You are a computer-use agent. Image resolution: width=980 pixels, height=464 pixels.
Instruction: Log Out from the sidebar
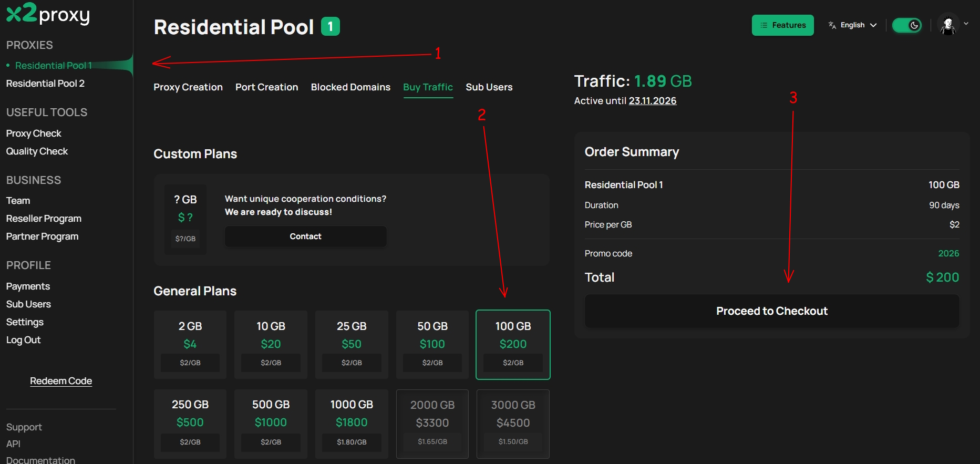23,340
